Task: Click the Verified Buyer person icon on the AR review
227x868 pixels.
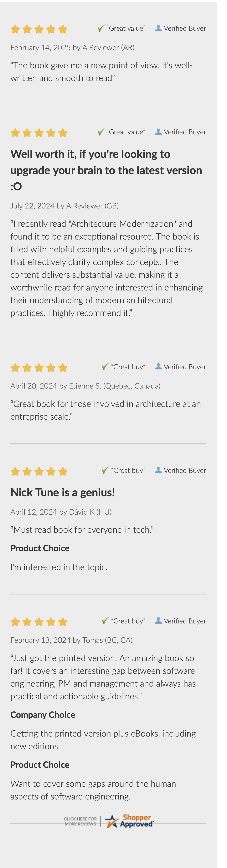Action: [x=158, y=28]
